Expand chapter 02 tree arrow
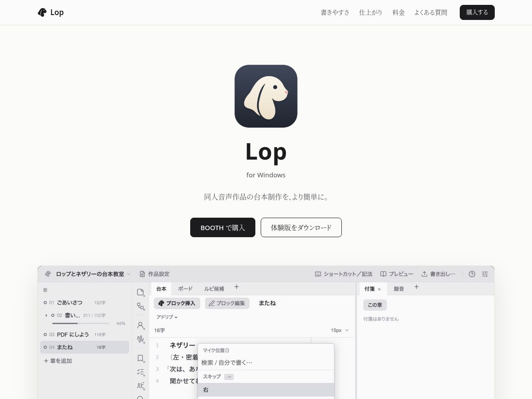 pyautogui.click(x=46, y=315)
